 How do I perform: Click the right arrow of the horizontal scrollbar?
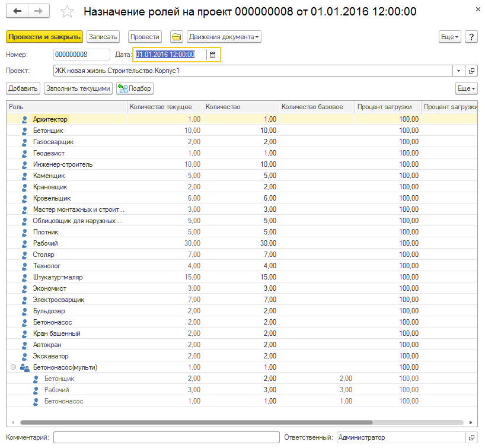(471, 422)
